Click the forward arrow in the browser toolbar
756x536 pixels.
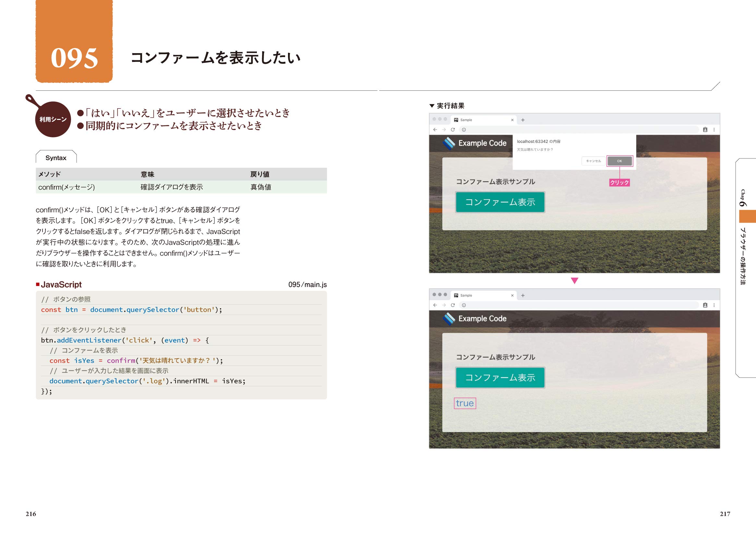coord(444,129)
